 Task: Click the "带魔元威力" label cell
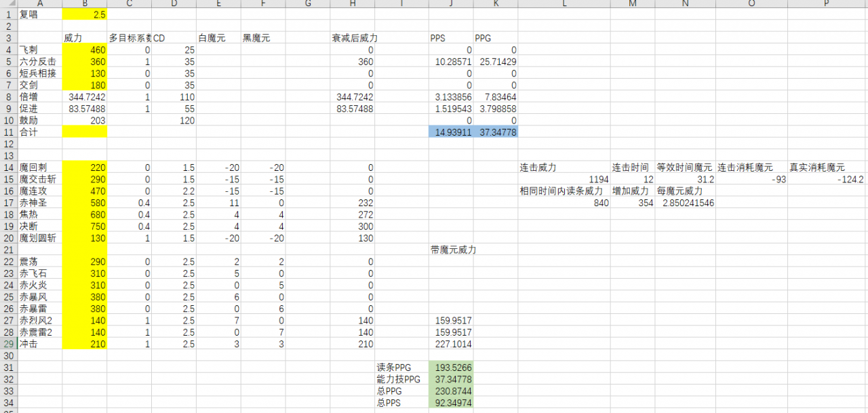tap(450, 250)
